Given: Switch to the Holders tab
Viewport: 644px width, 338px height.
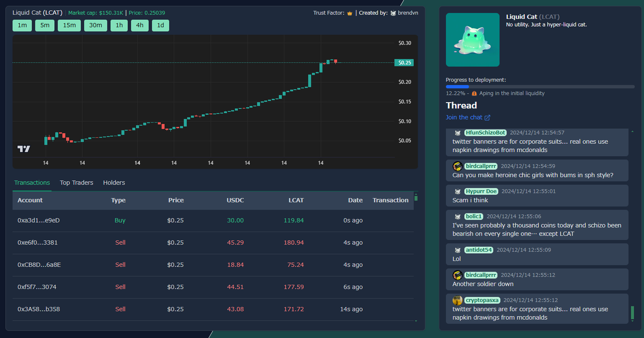Looking at the screenshot, I should [x=114, y=183].
